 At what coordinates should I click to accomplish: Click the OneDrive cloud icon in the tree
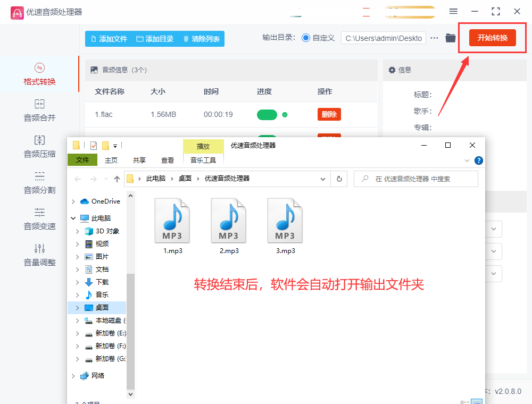click(85, 201)
